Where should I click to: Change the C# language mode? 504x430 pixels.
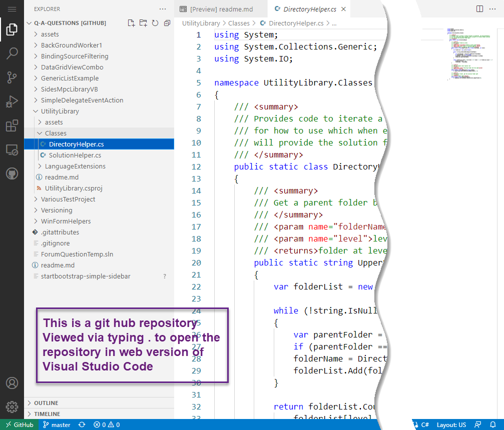pyautogui.click(x=425, y=424)
